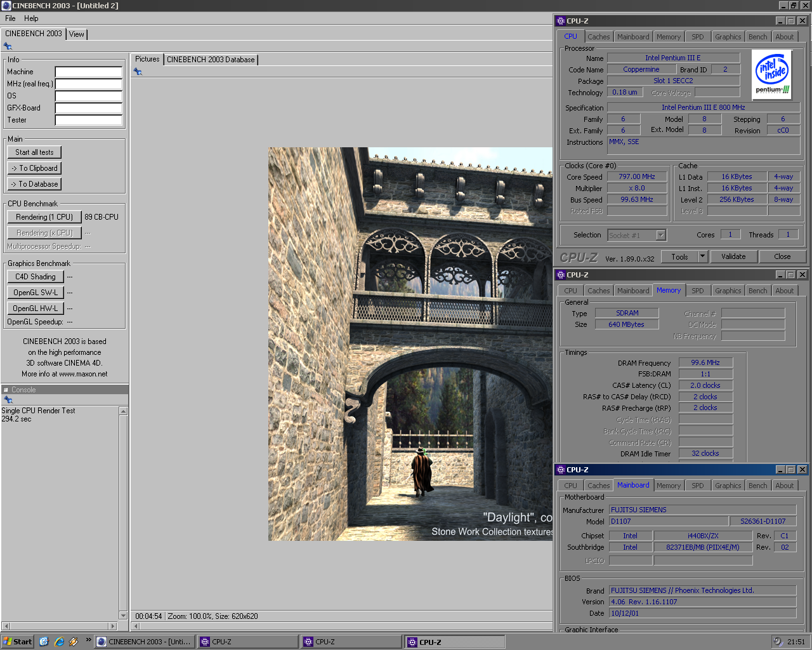Select the Pictures tab
This screenshot has width=812, height=650.
click(147, 59)
